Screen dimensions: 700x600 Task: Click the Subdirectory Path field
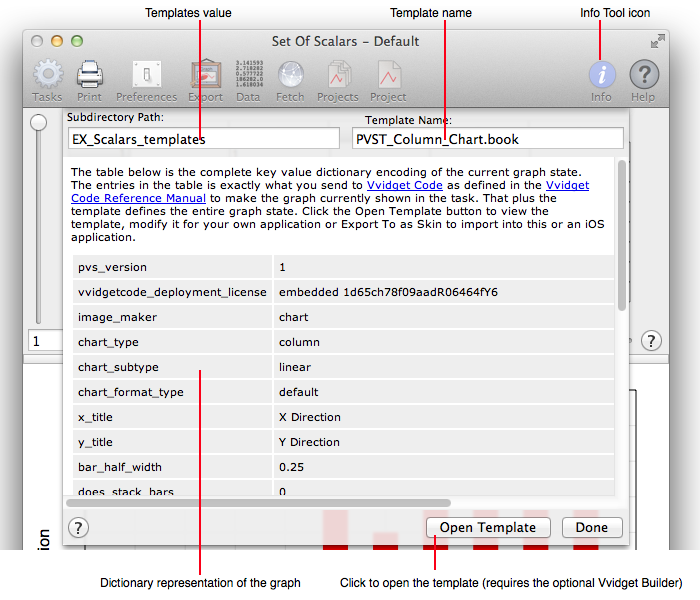click(204, 139)
